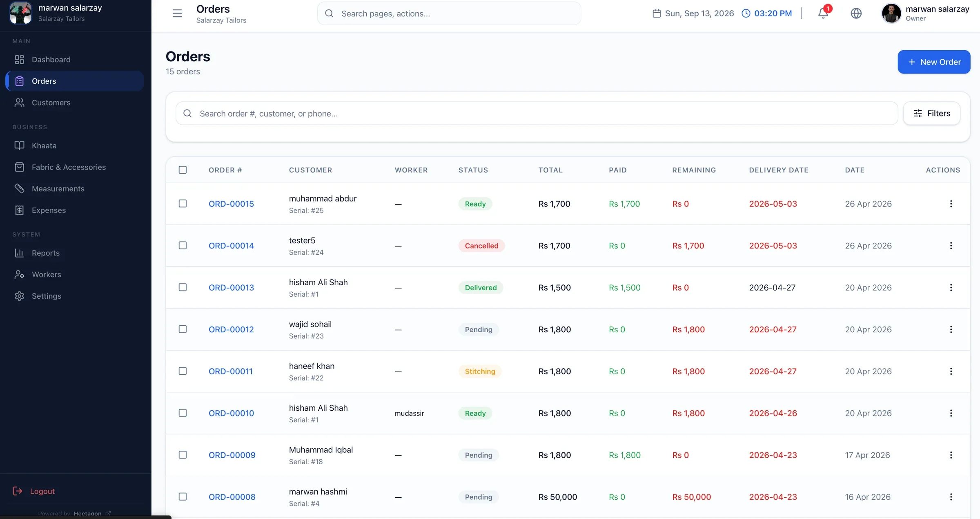Viewport: 980px width, 519px height.
Task: Check the box for ORD-00015
Action: point(183,204)
